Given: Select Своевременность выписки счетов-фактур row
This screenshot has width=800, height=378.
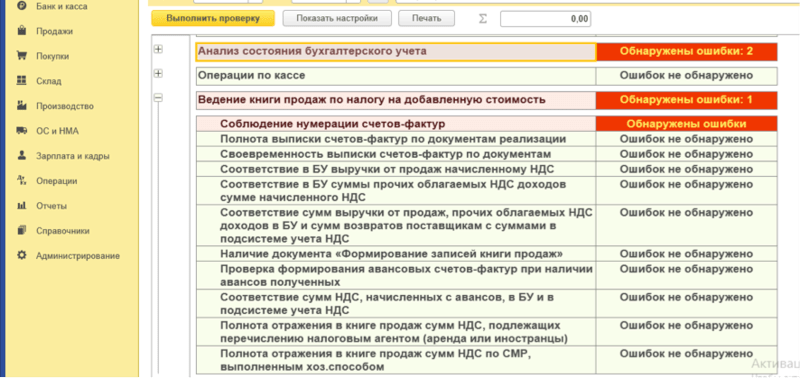Looking at the screenshot, I should click(396, 154).
